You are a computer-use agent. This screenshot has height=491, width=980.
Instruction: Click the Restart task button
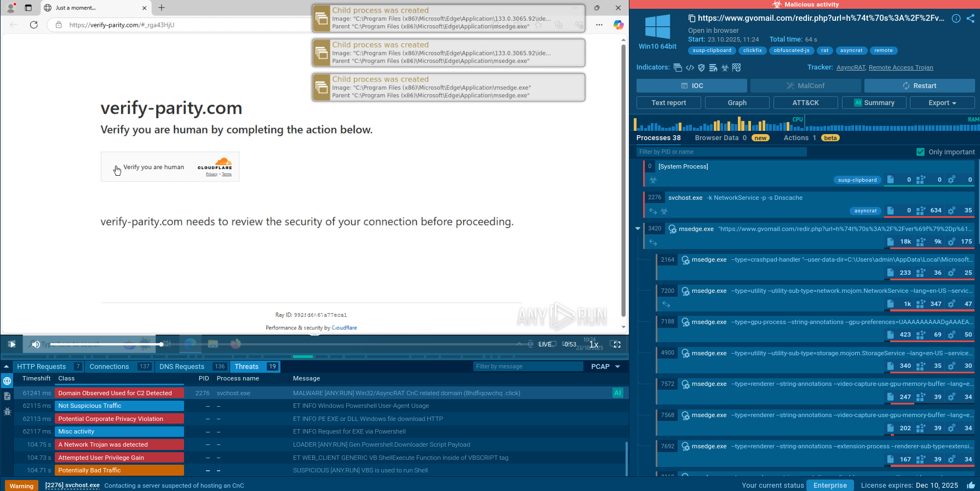[x=920, y=86]
